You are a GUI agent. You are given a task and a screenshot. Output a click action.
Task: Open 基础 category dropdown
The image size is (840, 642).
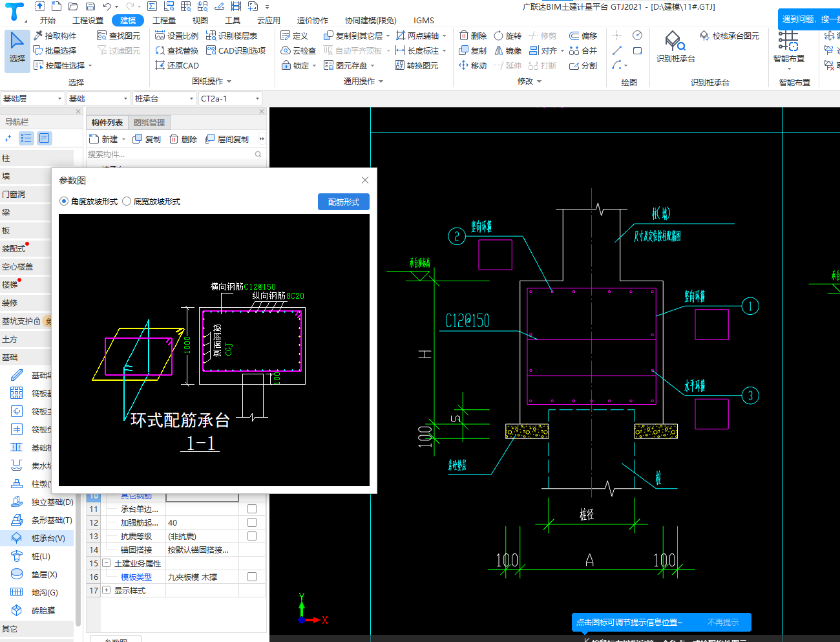coord(99,98)
